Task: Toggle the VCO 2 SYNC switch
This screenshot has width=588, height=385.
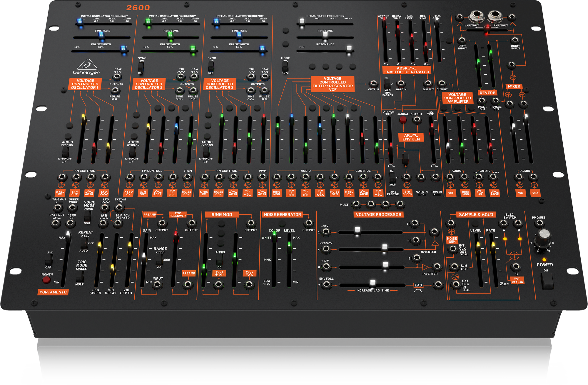Action: coord(141,67)
